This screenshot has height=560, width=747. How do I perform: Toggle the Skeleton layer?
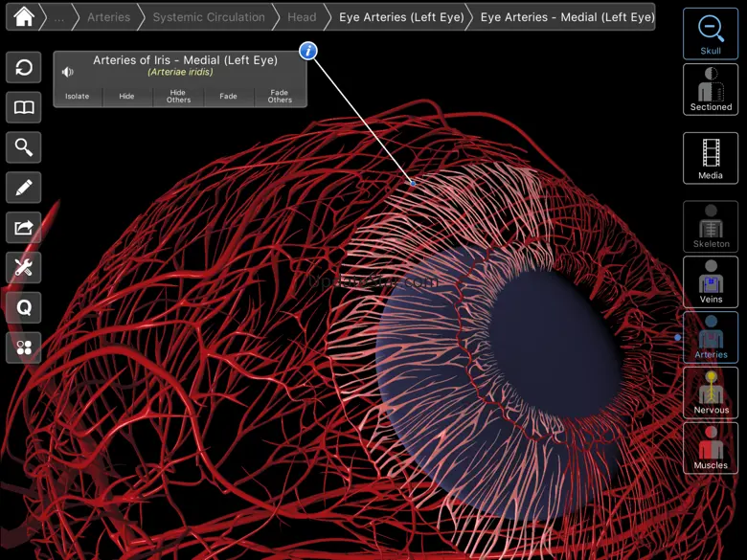click(711, 227)
